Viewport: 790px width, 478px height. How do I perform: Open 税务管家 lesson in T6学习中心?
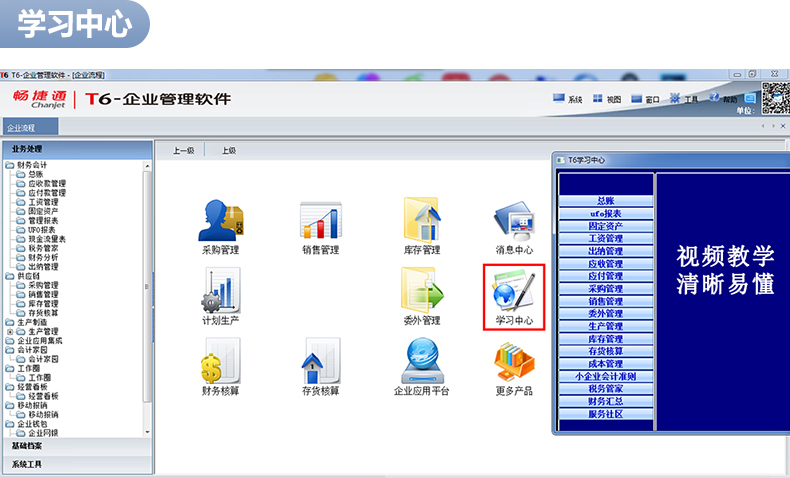606,388
